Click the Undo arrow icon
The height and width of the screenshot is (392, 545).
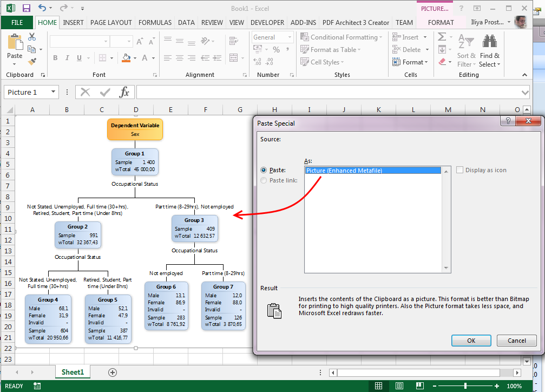(x=42, y=8)
